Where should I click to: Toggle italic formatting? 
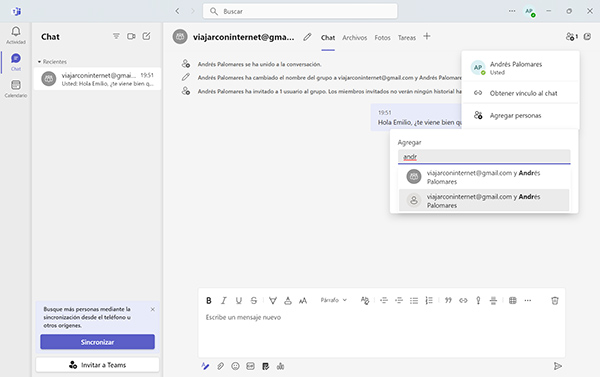point(223,300)
